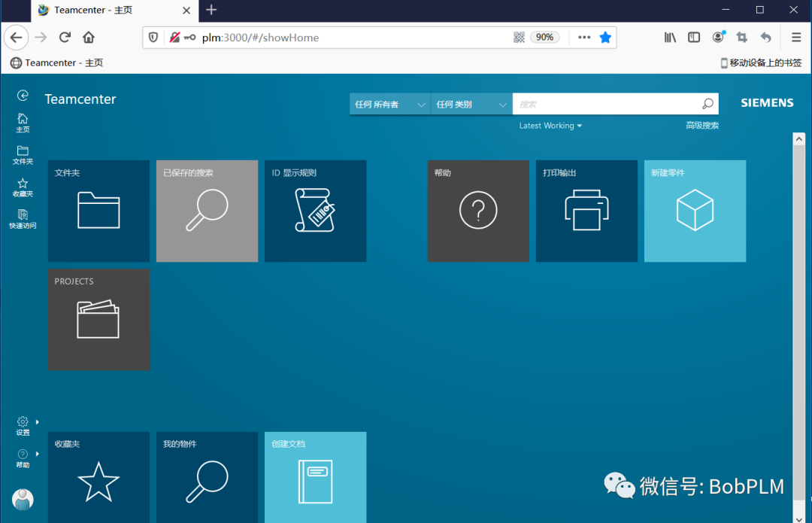Click the tracking protection shield icon
This screenshot has height=523, width=812.
153,38
